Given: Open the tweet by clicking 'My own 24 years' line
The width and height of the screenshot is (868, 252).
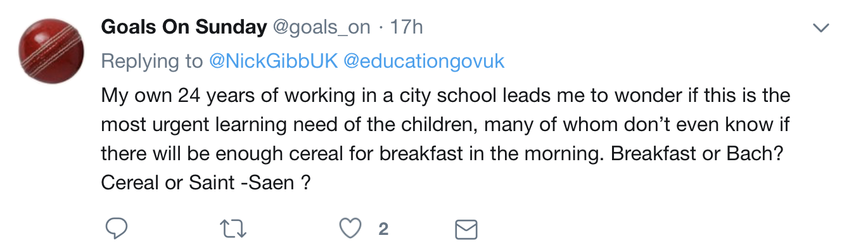Looking at the screenshot, I should [x=445, y=96].
